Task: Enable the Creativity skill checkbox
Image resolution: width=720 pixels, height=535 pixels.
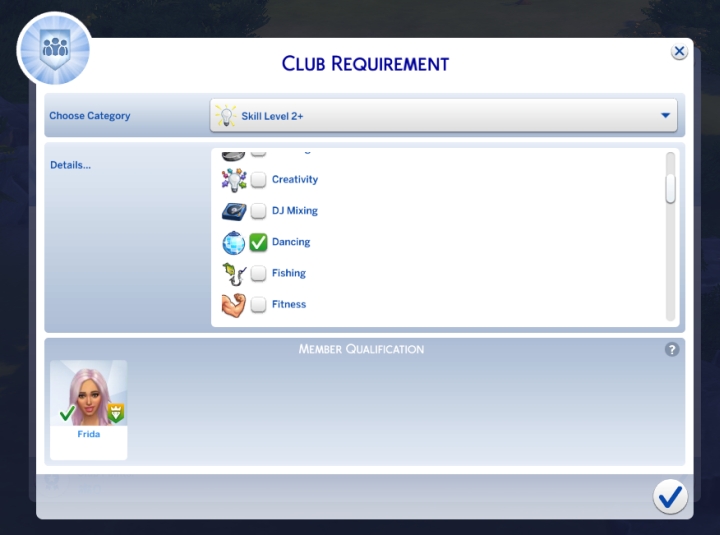Action: click(x=259, y=180)
